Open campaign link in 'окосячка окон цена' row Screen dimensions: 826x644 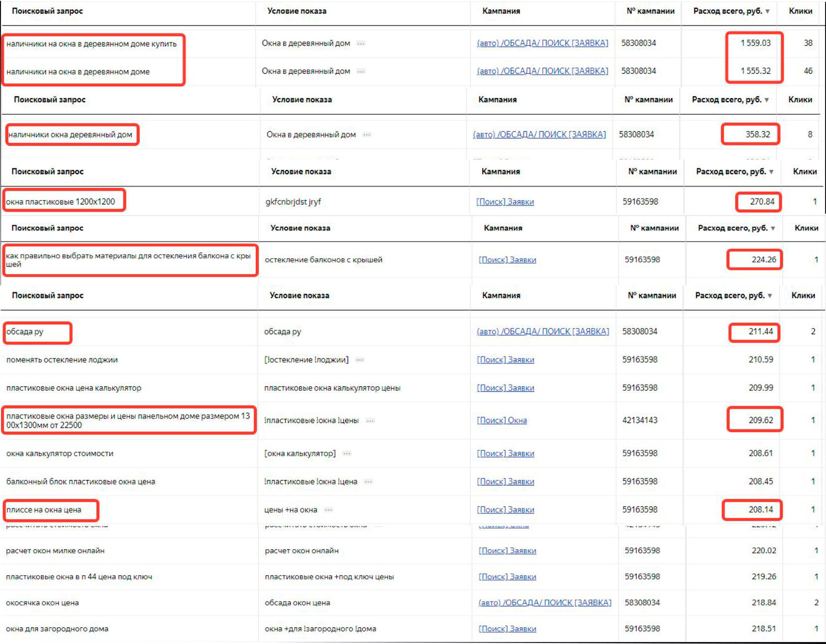pos(545,603)
